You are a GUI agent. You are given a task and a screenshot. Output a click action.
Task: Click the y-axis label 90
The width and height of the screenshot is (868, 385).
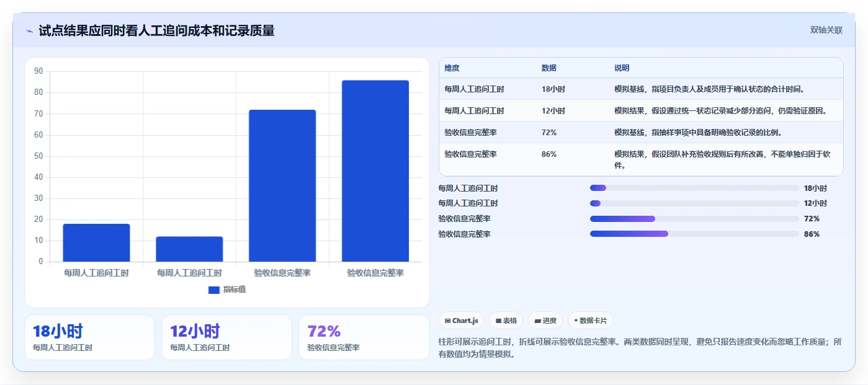[38, 71]
